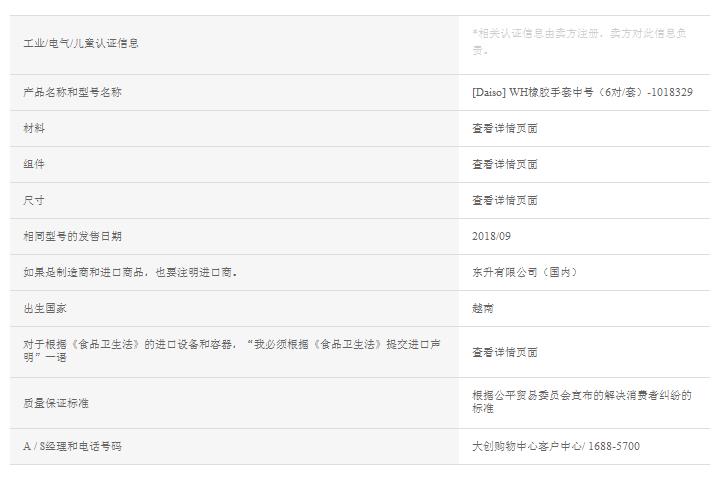This screenshot has height=499, width=721.
Task: Click the 出生国家 row label
Action: click(x=45, y=308)
